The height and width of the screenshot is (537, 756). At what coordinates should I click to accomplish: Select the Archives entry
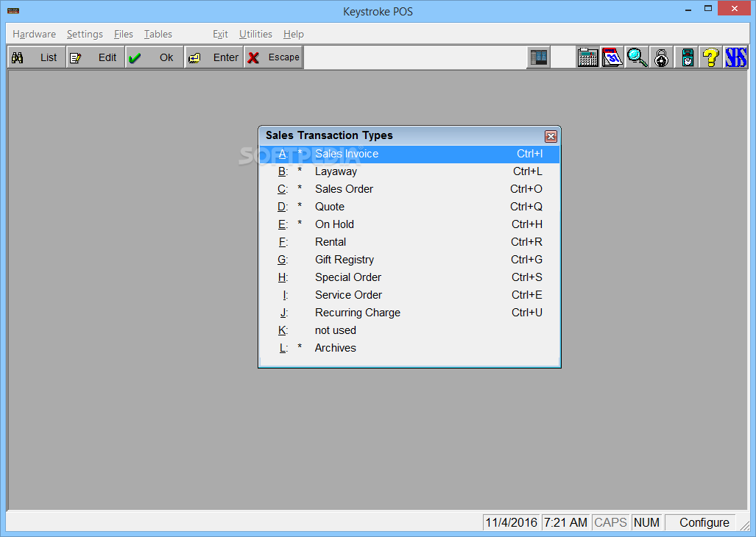point(409,348)
